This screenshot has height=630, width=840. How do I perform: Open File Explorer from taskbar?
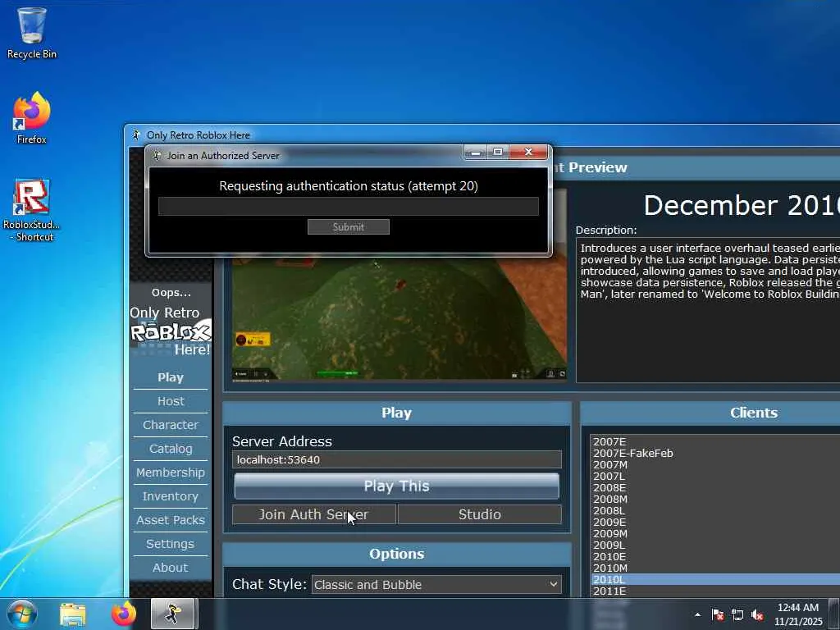point(73,614)
